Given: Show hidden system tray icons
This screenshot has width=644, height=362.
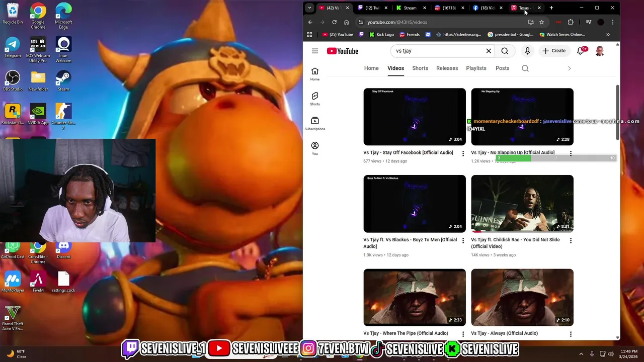Looking at the screenshot, I should pos(581,354).
